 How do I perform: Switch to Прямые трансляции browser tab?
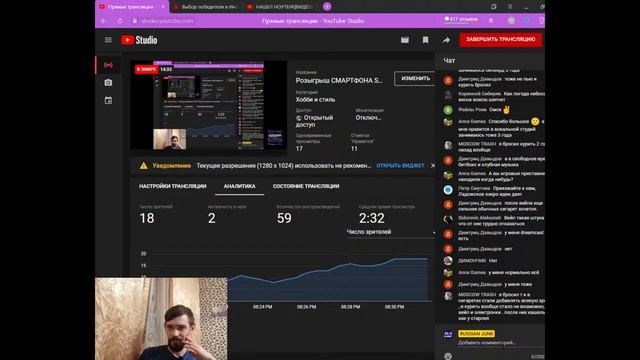[x=131, y=7]
